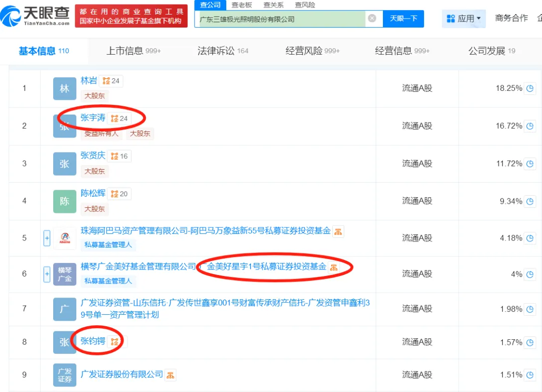Open shareholder 张钧锷 profile link

pyautogui.click(x=93, y=341)
